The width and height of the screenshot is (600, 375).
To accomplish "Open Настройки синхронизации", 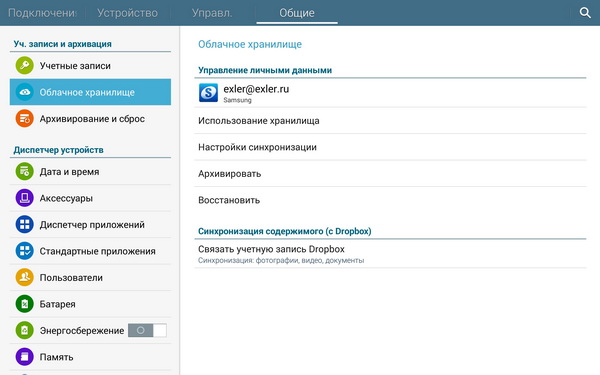I will pyautogui.click(x=390, y=147).
